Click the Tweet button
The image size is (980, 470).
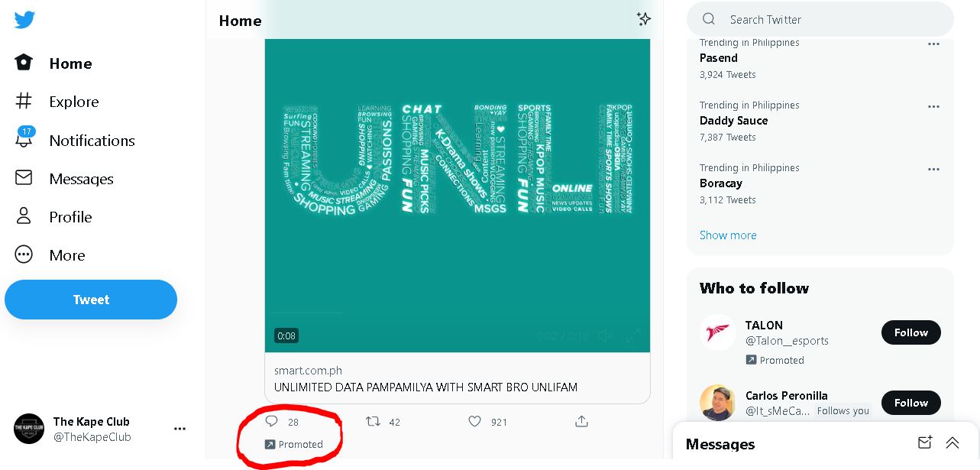pos(90,300)
